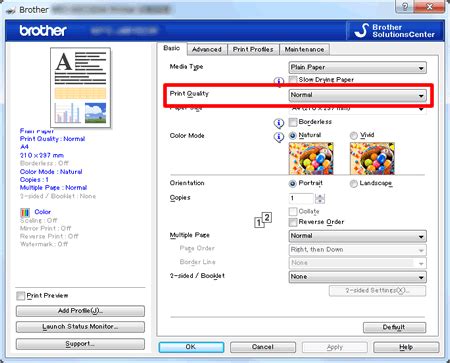Open the Multiple Page dropdown
Screen dimensions: 450x363
[x=357, y=236]
